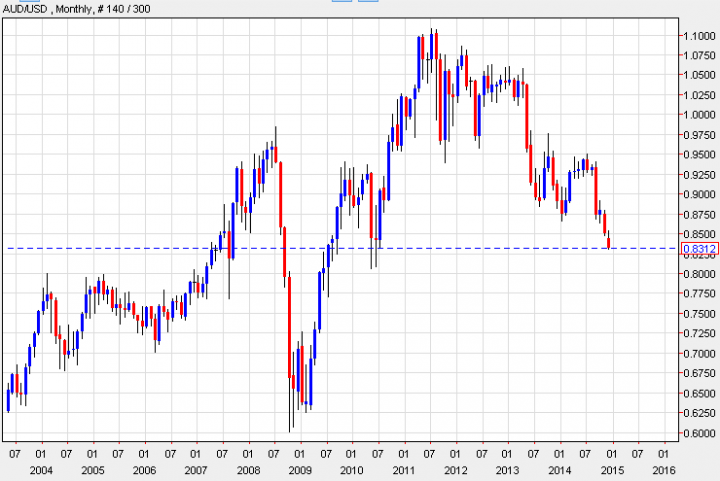Image resolution: width=720 pixels, height=481 pixels.
Task: Click the 0.6250 price axis label
Action: pos(699,414)
